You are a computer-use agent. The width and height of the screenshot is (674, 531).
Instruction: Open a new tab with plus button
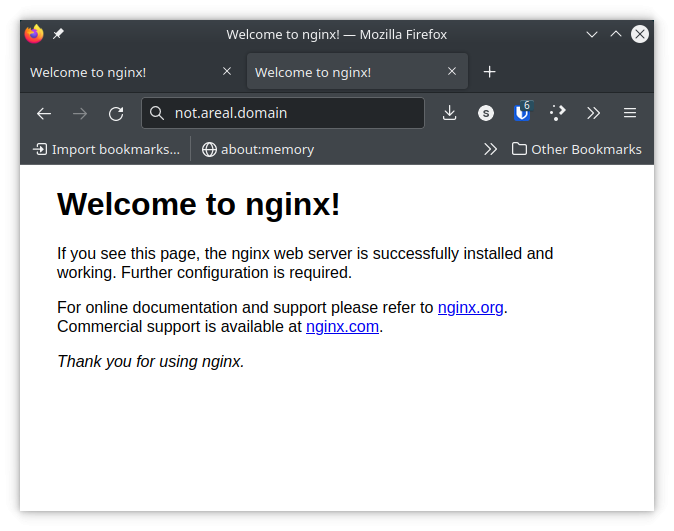point(489,72)
